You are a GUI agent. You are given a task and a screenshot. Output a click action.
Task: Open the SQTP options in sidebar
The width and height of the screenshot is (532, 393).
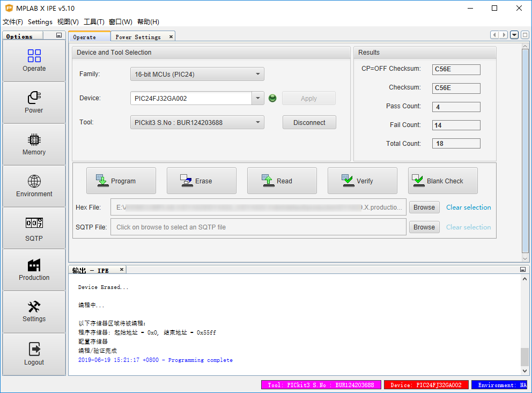(34, 228)
